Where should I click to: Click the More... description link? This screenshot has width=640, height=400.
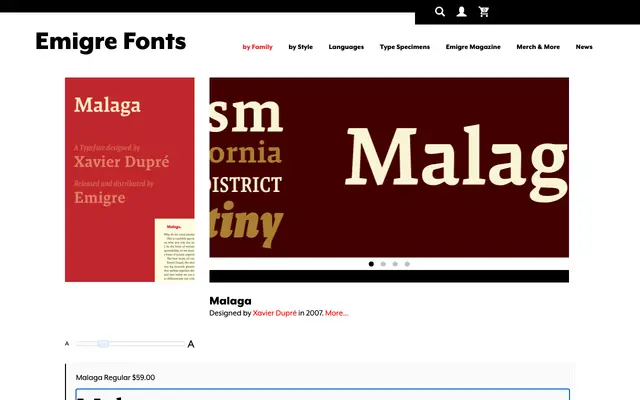pos(337,313)
